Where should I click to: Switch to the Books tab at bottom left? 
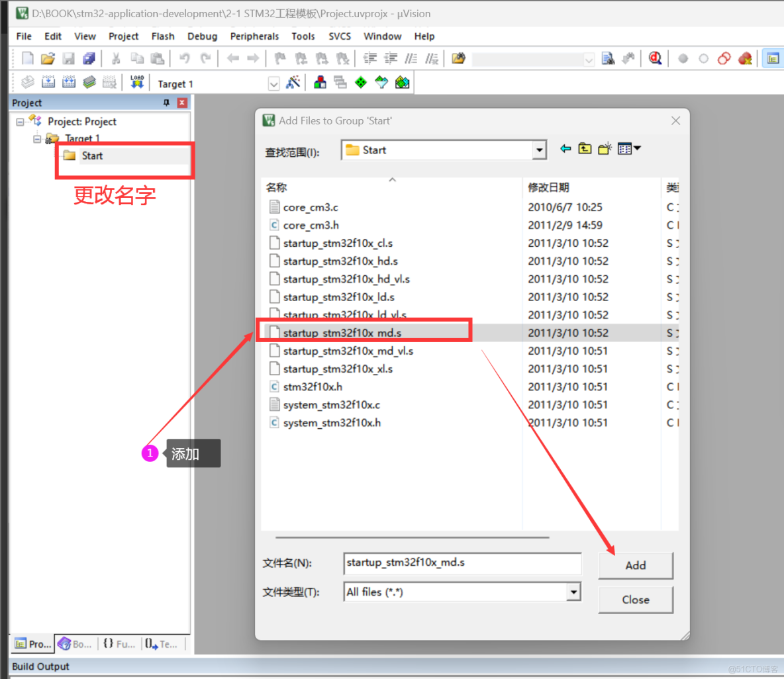(x=74, y=643)
